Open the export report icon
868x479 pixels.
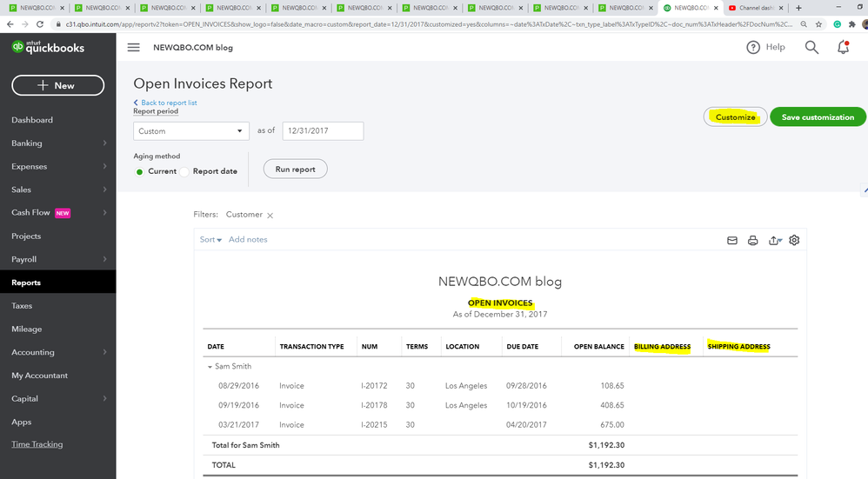[774, 241]
